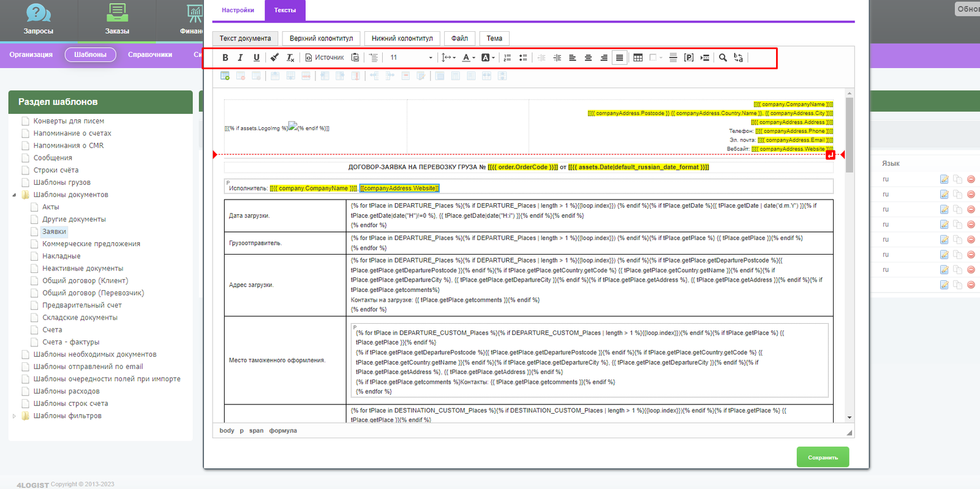Click the editor vertical scrollbar down arrow
This screenshot has height=489, width=980.
850,417
